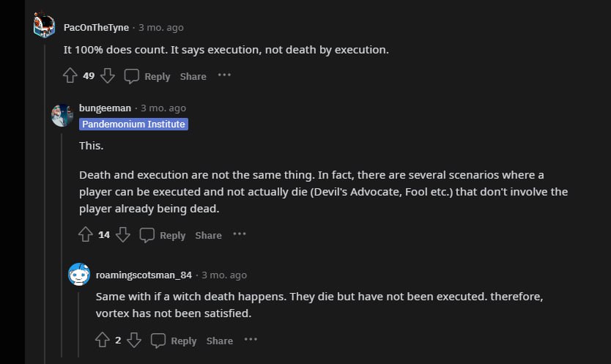
Task: Reply to PacOnTheTyne's comment
Action: pos(147,76)
